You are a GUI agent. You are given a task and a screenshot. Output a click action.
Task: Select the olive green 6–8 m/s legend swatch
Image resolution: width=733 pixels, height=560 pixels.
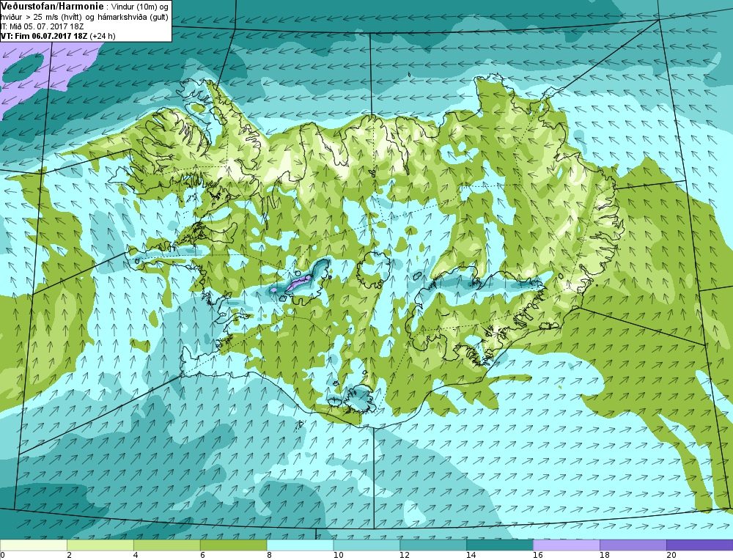[233, 545]
